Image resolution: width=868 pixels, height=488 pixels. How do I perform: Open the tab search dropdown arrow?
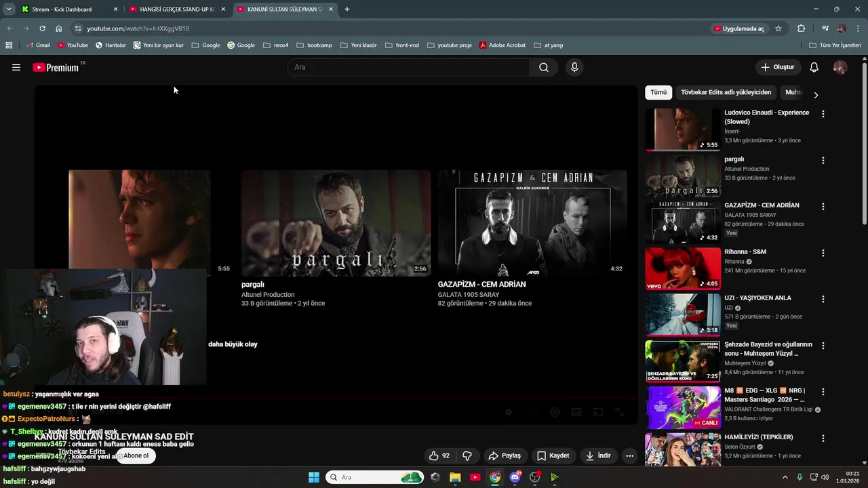tap(9, 9)
